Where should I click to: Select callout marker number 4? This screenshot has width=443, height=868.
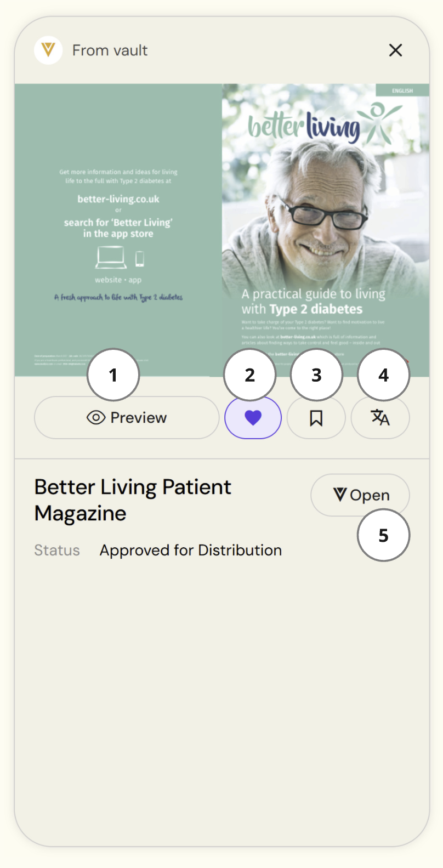pos(383,375)
